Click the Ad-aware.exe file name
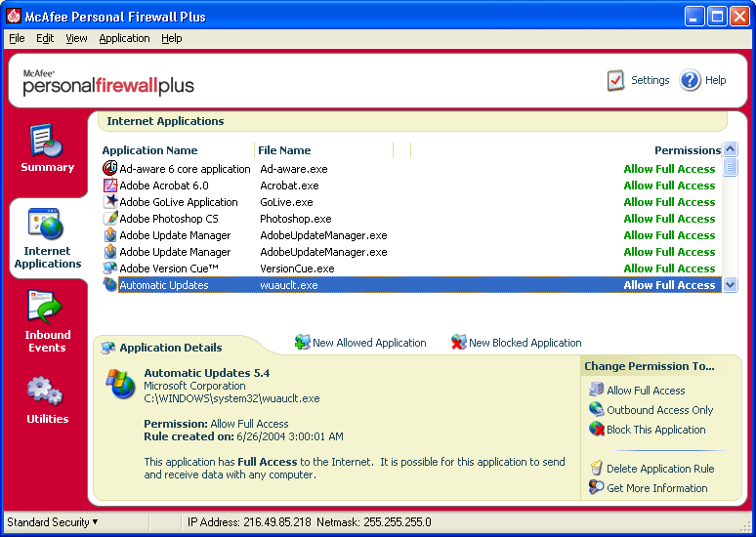Viewport: 756px width, 537px height. pyautogui.click(x=294, y=169)
